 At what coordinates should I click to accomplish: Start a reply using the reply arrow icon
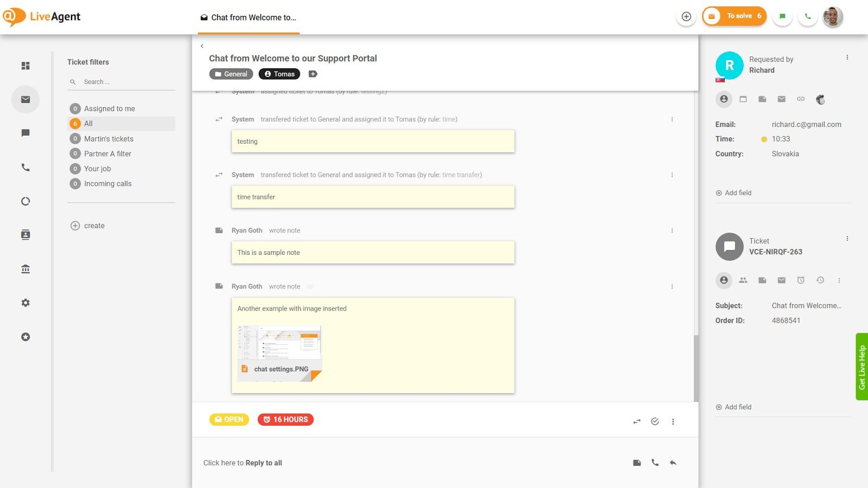(673, 463)
